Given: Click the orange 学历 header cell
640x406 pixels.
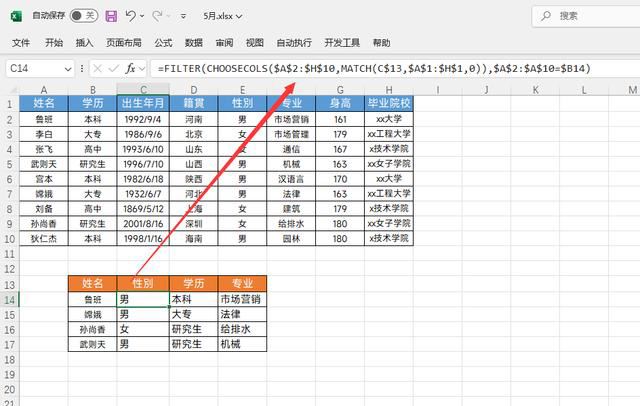Looking at the screenshot, I should click(x=194, y=284).
